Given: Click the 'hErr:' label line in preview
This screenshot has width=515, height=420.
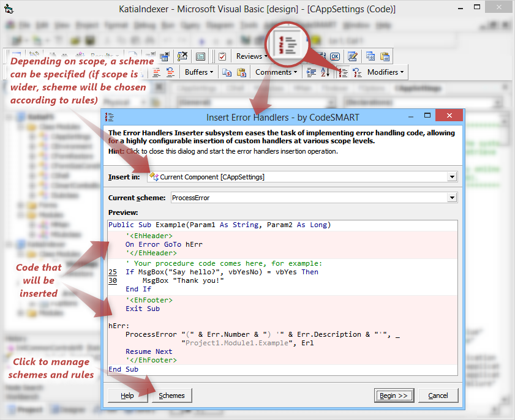Looking at the screenshot, I should (119, 326).
